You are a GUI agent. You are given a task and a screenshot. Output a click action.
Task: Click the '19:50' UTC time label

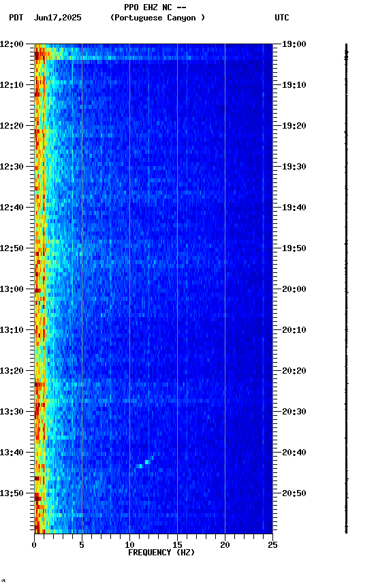click(294, 248)
